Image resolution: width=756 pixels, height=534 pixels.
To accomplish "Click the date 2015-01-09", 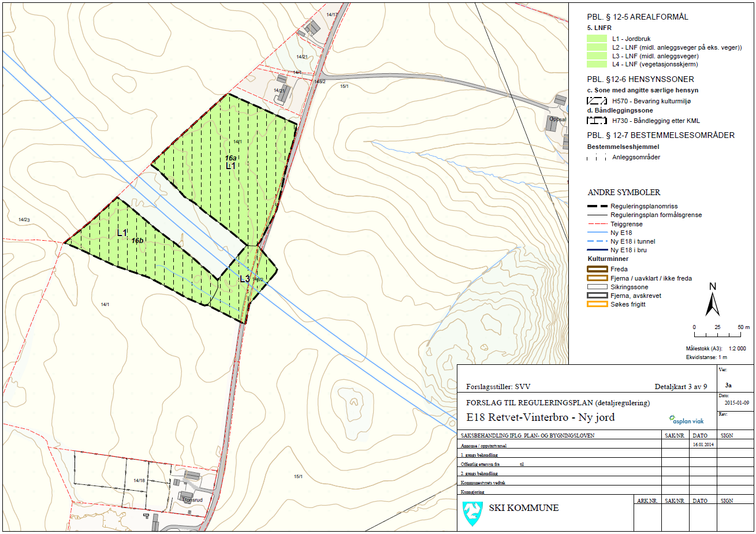I will point(737,403).
